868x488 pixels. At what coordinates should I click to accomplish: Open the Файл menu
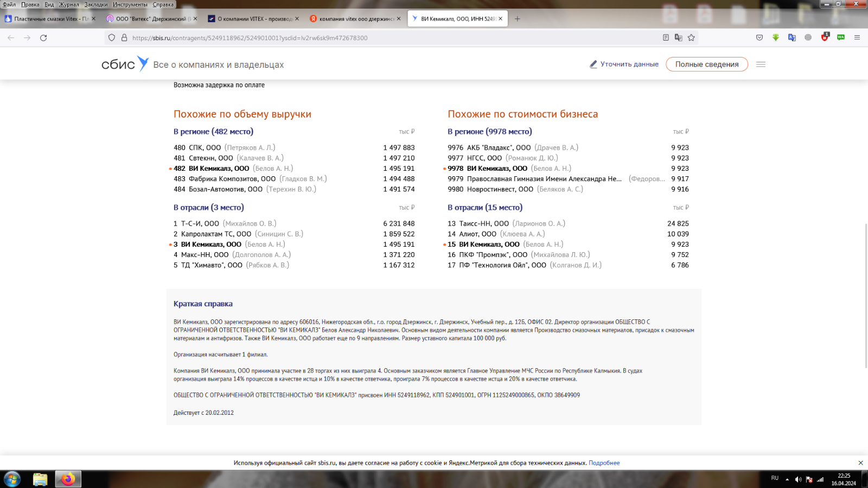tap(9, 4)
